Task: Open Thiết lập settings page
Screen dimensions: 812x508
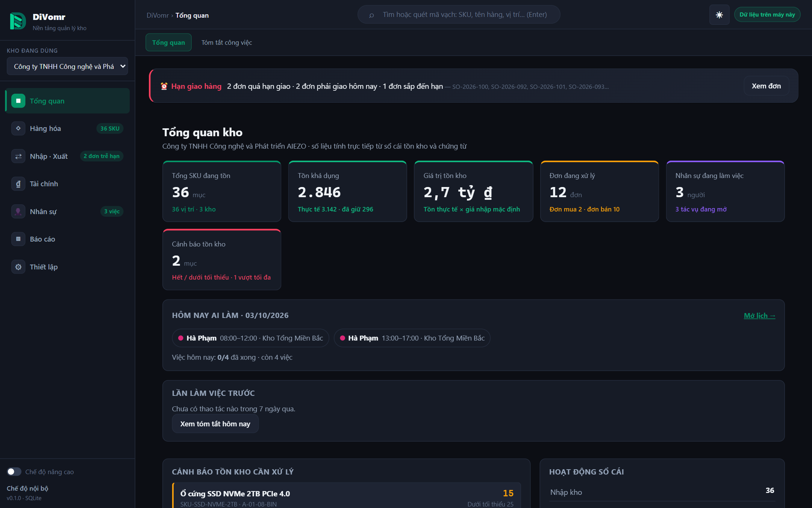Action: point(67,267)
